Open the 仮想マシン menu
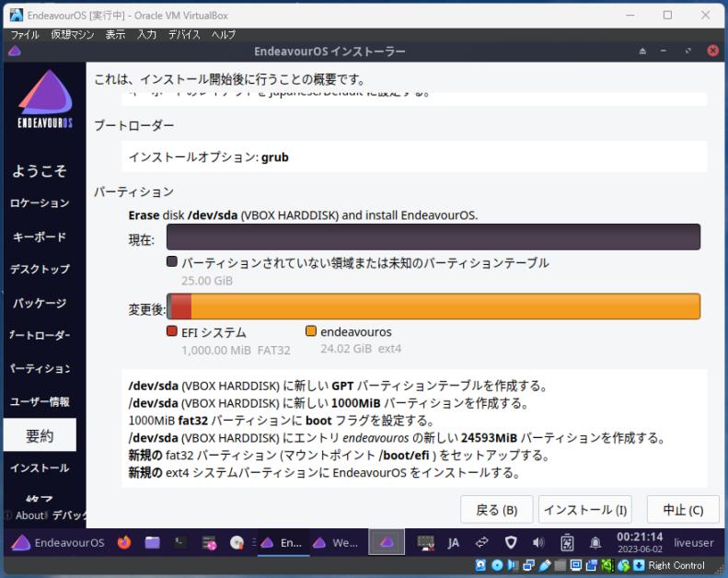Viewport: 728px width, 578px height. (73, 34)
